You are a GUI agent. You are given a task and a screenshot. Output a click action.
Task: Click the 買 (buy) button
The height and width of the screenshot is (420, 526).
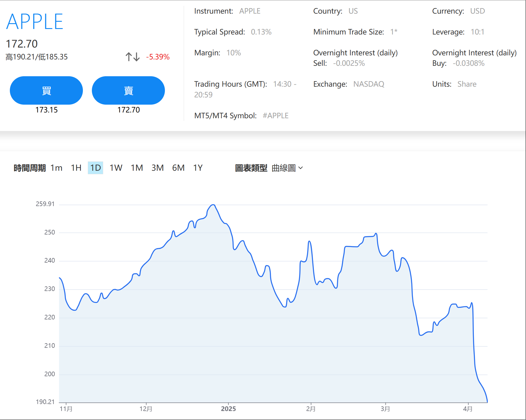(x=46, y=90)
